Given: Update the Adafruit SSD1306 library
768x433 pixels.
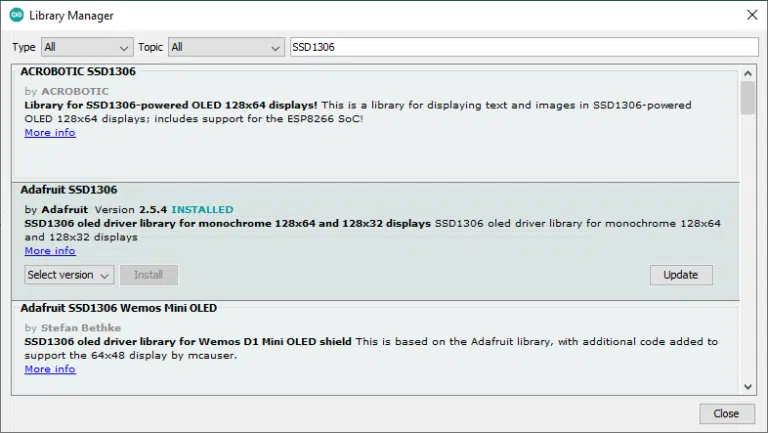Looking at the screenshot, I should 681,275.
